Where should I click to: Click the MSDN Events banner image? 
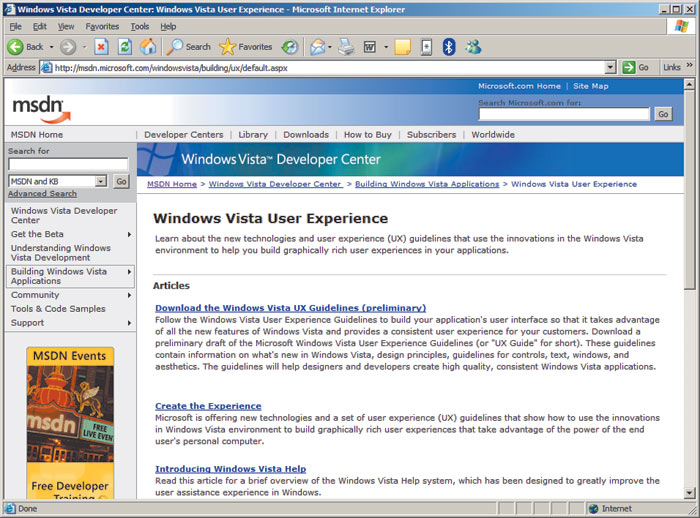pyautogui.click(x=70, y=423)
